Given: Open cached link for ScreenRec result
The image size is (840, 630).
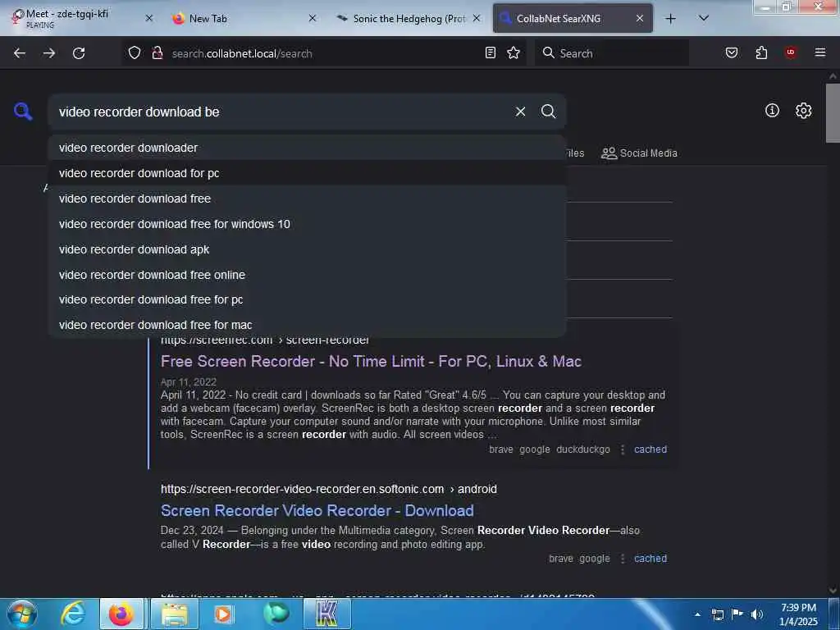Looking at the screenshot, I should [x=651, y=450].
